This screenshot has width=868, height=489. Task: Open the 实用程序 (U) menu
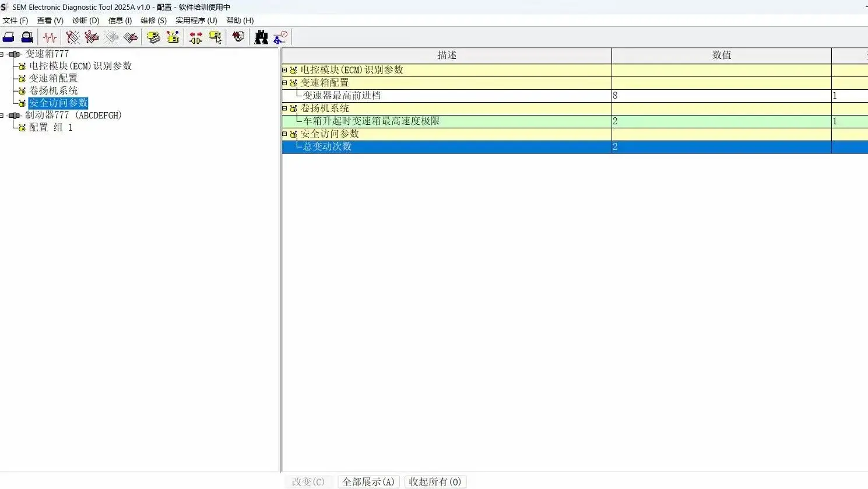(x=196, y=20)
